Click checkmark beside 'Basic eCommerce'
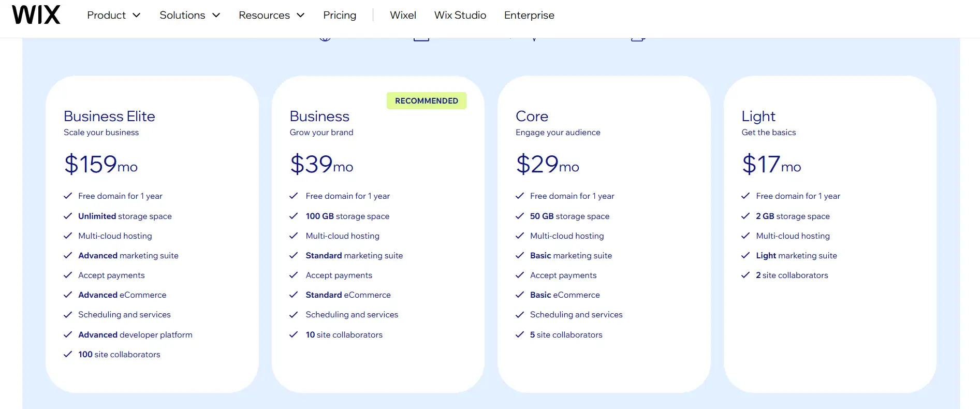The height and width of the screenshot is (409, 980). pos(520,295)
